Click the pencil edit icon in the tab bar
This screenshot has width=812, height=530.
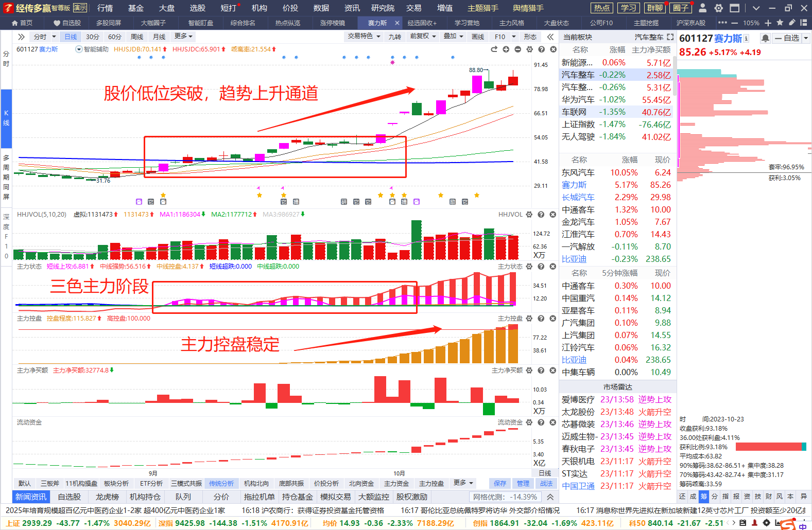click(x=792, y=23)
